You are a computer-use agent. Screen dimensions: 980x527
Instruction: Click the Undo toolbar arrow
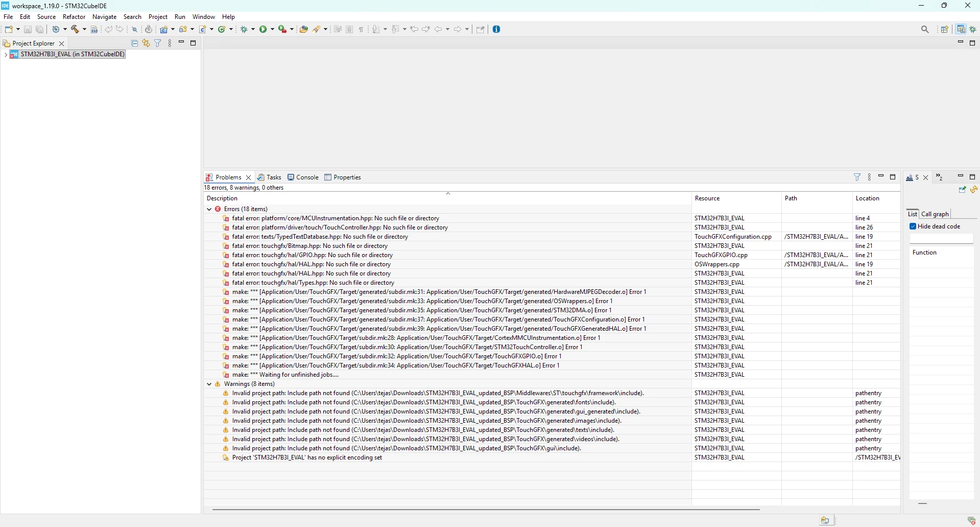108,29
